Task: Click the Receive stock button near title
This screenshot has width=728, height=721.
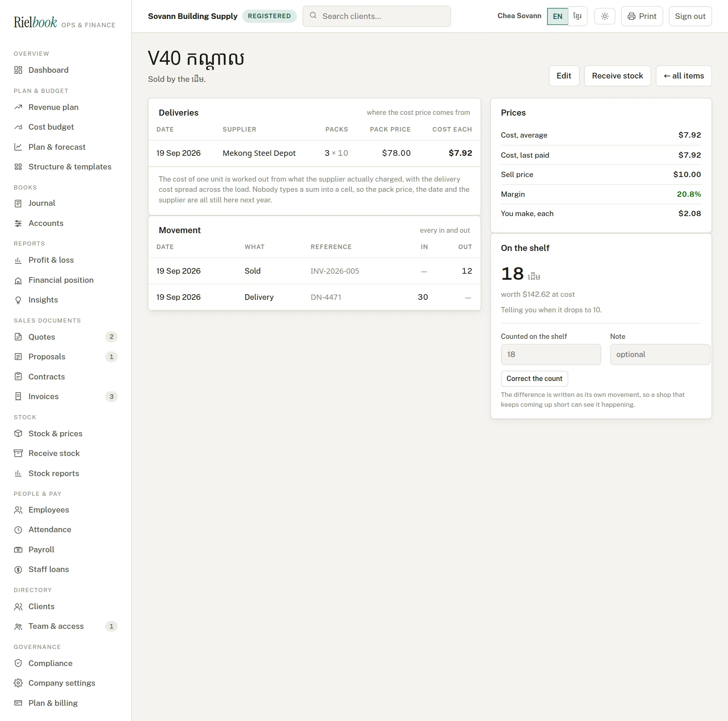Action: pos(617,76)
